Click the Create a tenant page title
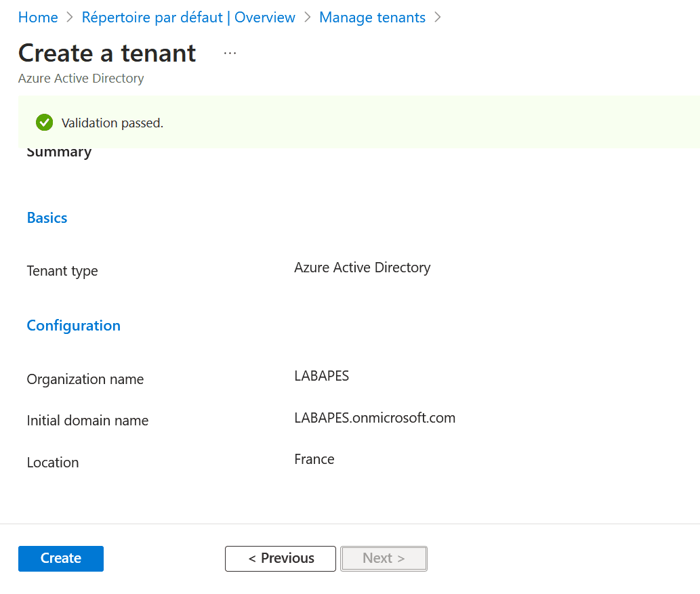Screen dimensions: 700x594 click(x=107, y=53)
